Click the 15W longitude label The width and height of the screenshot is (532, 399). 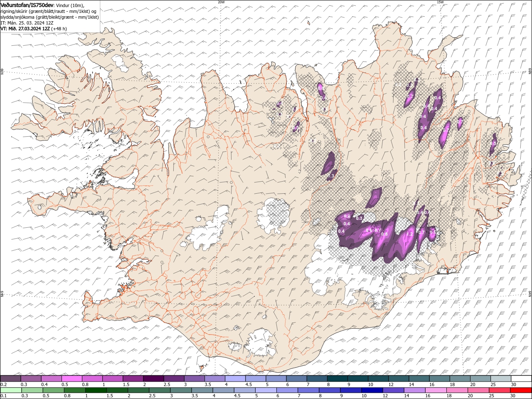pyautogui.click(x=440, y=2)
